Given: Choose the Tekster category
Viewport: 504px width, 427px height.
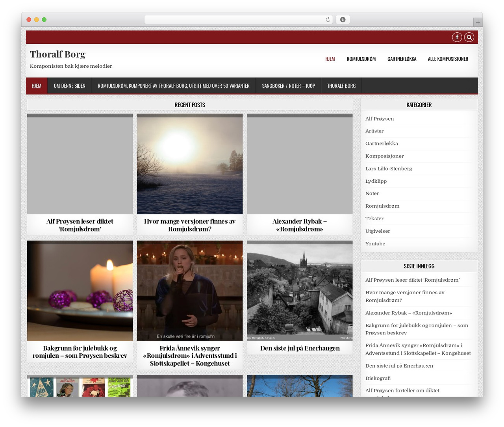Looking at the screenshot, I should pos(374,219).
